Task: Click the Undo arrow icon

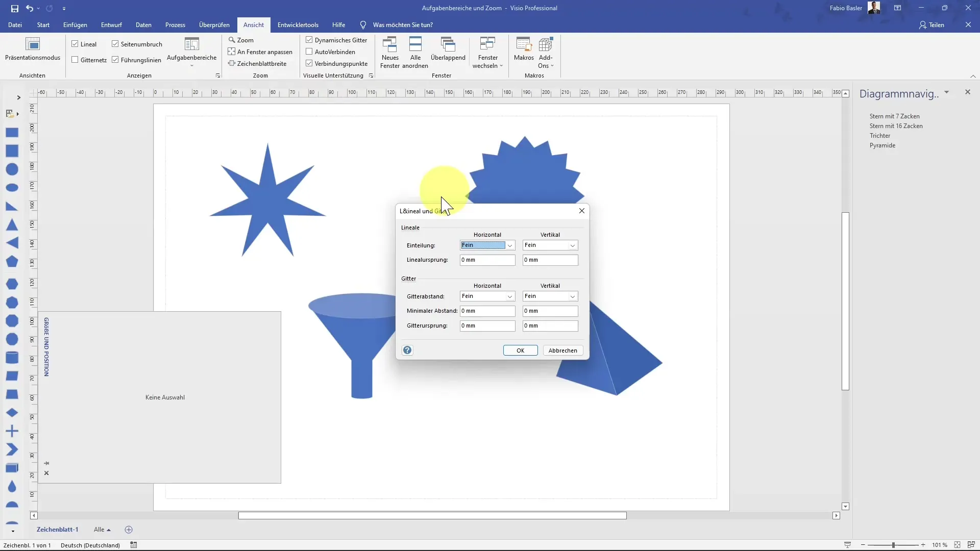Action: click(29, 8)
